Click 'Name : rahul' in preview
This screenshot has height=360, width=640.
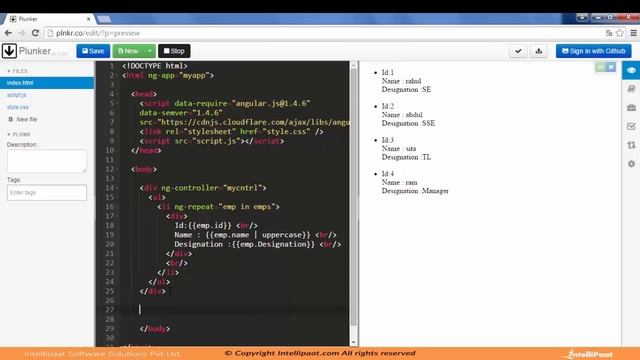pos(402,81)
